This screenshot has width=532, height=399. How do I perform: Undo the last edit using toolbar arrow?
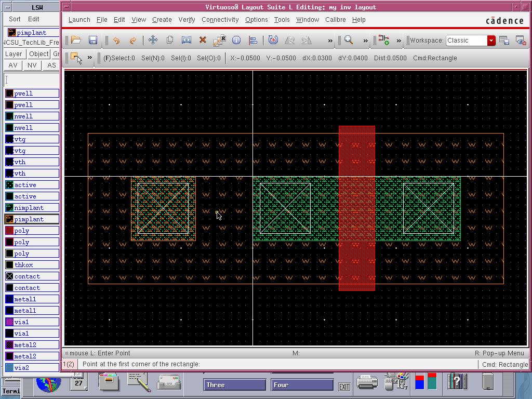[116, 41]
